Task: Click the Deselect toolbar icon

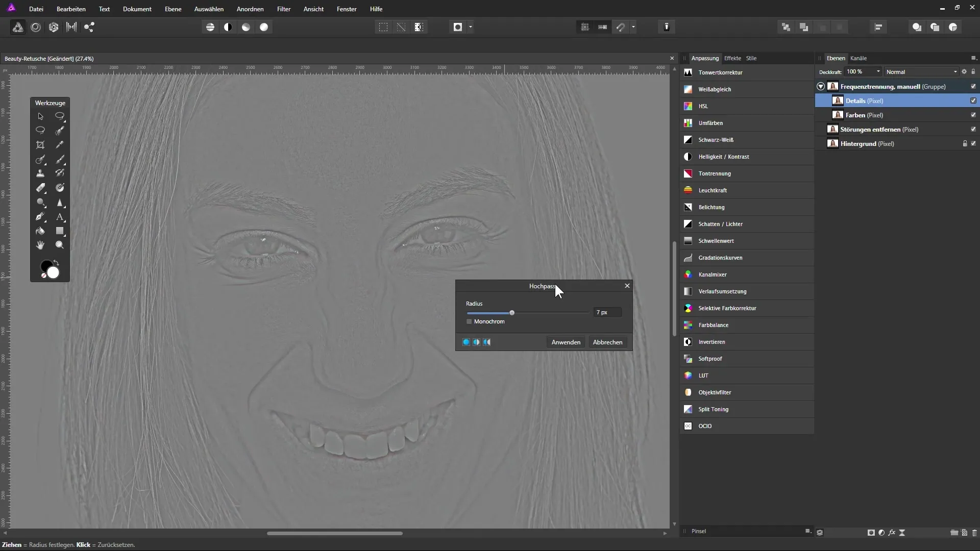Action: [x=401, y=27]
